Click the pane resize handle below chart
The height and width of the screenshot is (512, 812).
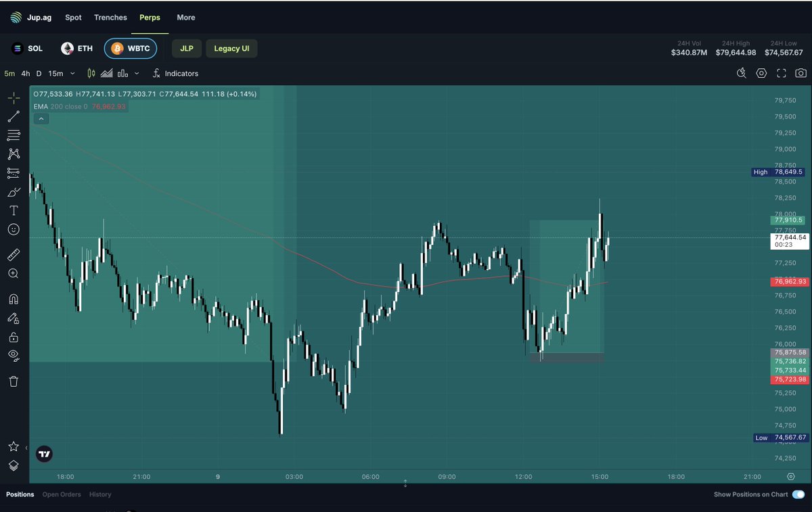[x=405, y=484]
